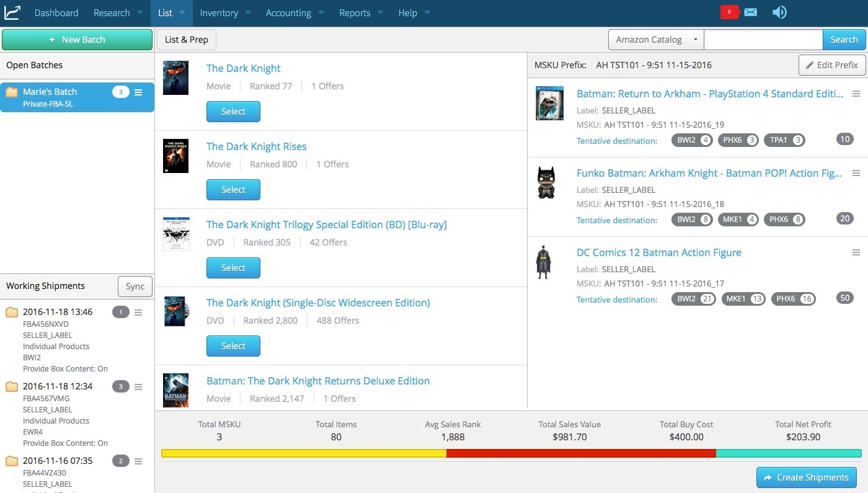
Task: Click the Marie's Batch folder icon
Action: click(12, 92)
